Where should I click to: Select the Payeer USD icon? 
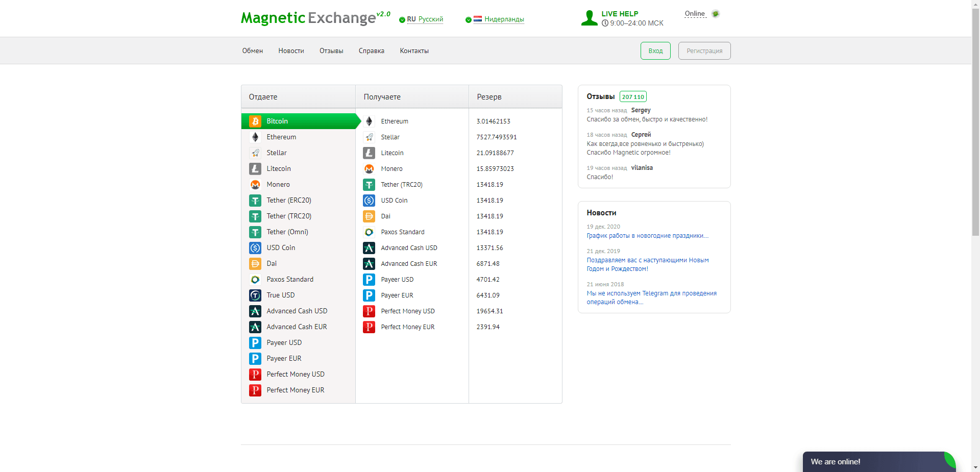[x=255, y=343]
